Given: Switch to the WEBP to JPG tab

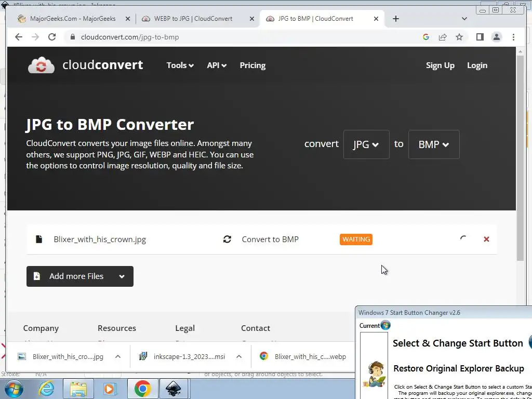Looking at the screenshot, I should pyautogui.click(x=193, y=19).
